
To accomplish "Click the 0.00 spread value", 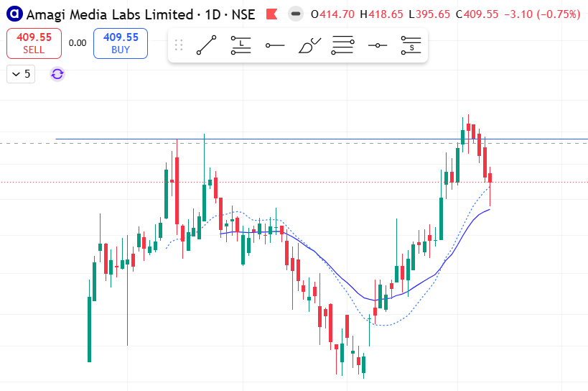I will pos(78,43).
